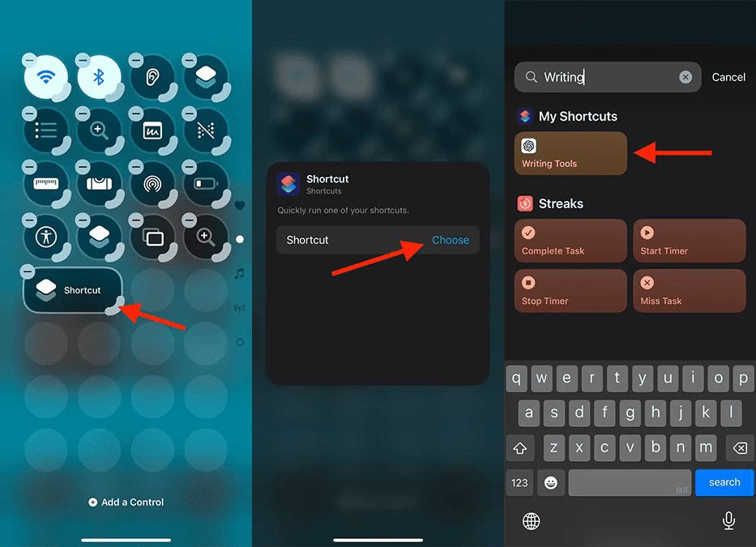The image size is (756, 547).
Task: Choose the Start Timer action from Streaks
Action: click(690, 241)
